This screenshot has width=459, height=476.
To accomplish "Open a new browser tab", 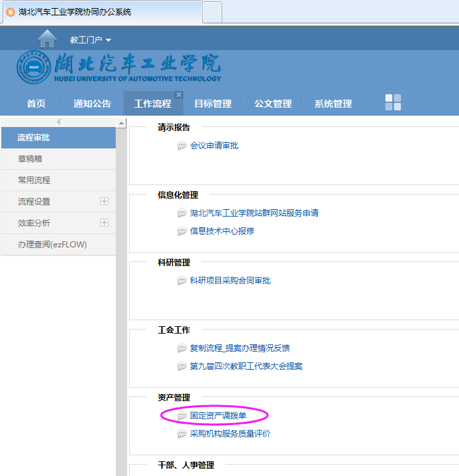I will [x=212, y=12].
